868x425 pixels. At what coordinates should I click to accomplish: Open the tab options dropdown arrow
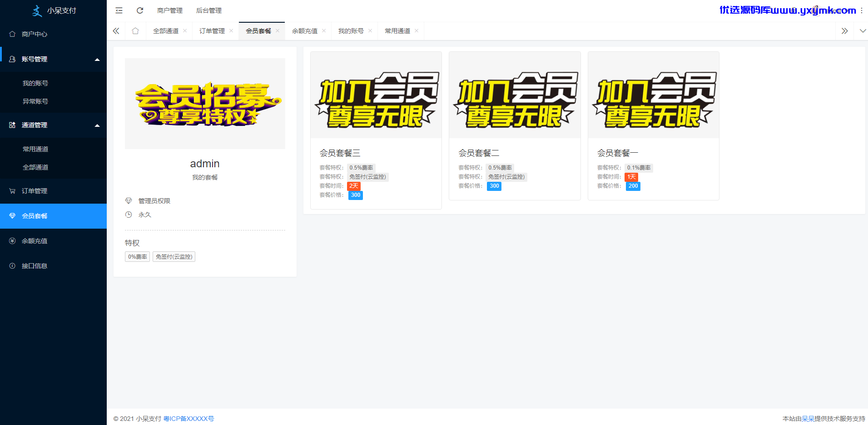click(x=863, y=31)
